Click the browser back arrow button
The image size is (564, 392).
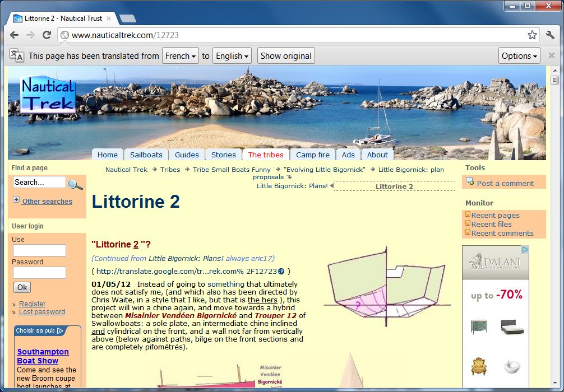[14, 35]
